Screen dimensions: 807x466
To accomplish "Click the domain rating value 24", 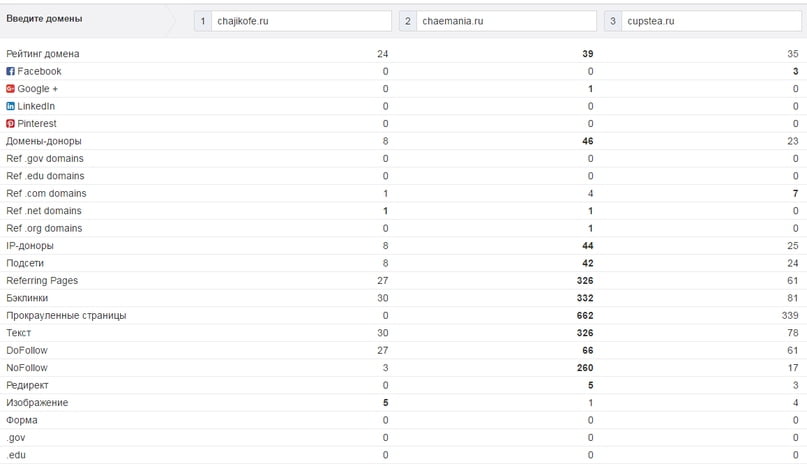I will click(x=382, y=54).
